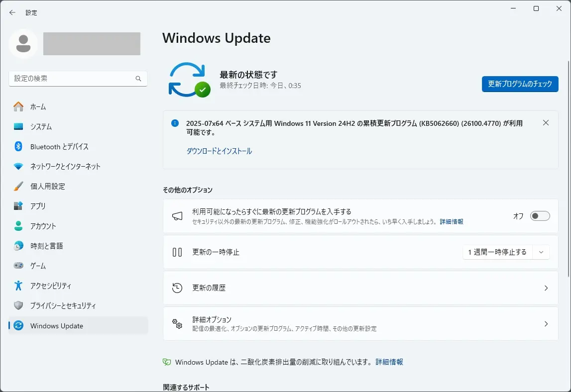Open 更新の履歴 via its chevron
571x392 pixels.
546,288
